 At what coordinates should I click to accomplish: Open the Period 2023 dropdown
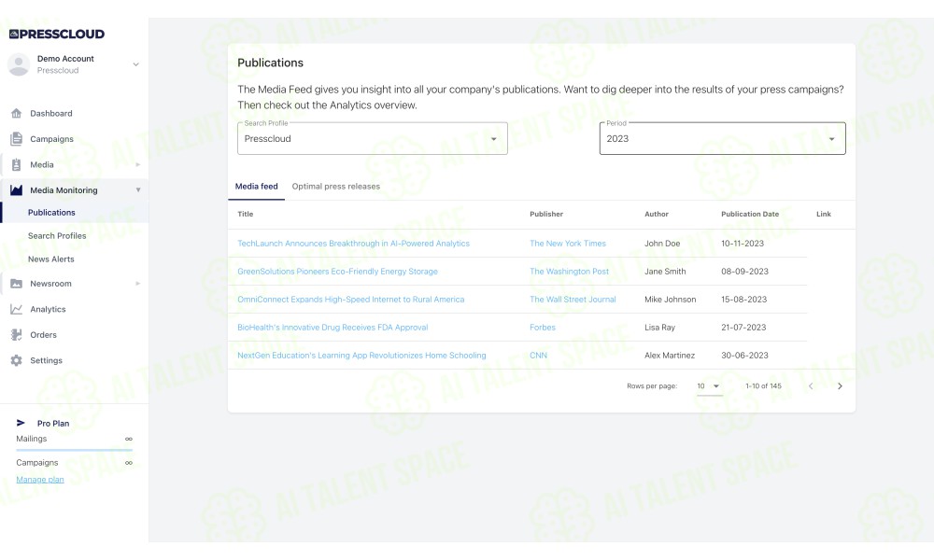coord(723,139)
